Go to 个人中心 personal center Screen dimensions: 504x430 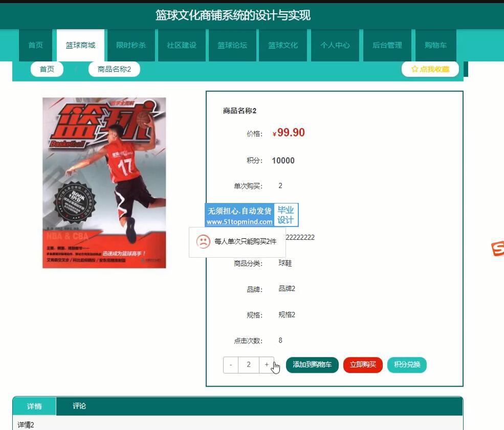coord(335,45)
